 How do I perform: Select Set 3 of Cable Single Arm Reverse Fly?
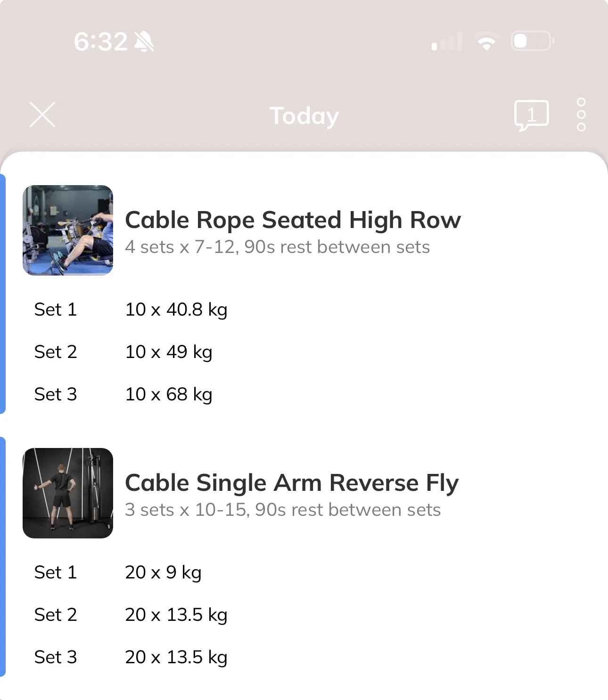(304, 657)
